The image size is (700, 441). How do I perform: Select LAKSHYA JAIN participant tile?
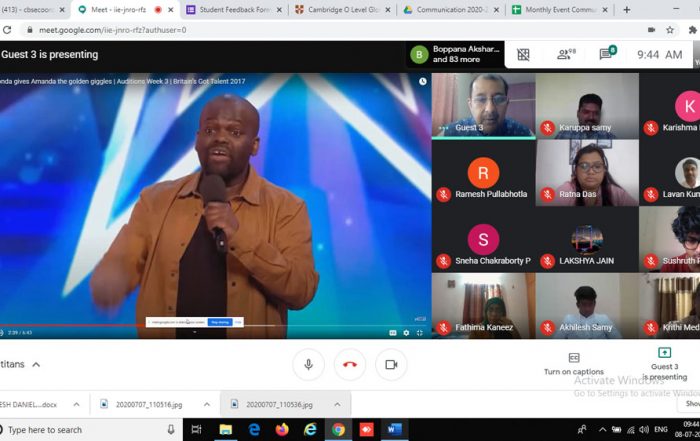(587, 239)
